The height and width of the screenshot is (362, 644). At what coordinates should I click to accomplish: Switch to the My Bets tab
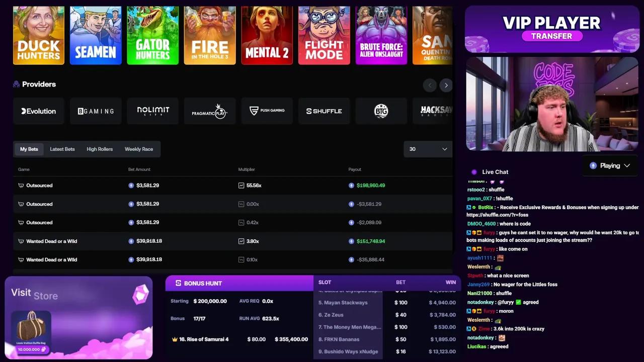(x=29, y=149)
